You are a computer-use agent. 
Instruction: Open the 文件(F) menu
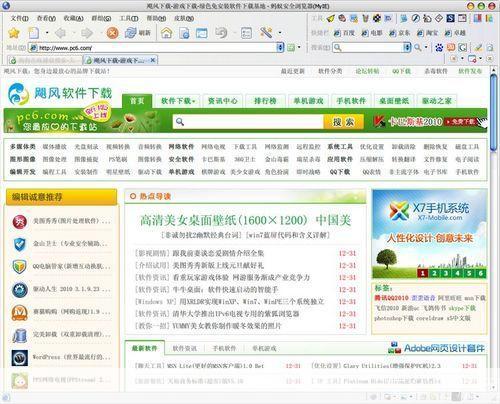tap(20, 18)
